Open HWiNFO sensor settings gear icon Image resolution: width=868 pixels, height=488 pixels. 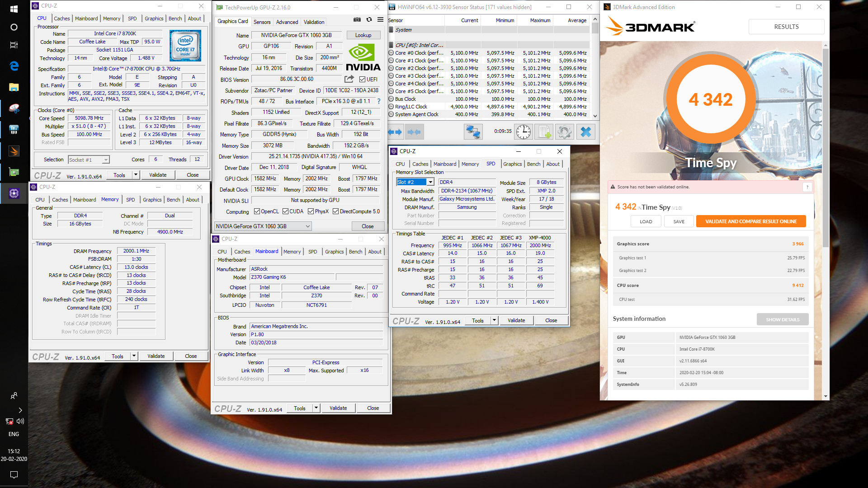564,132
